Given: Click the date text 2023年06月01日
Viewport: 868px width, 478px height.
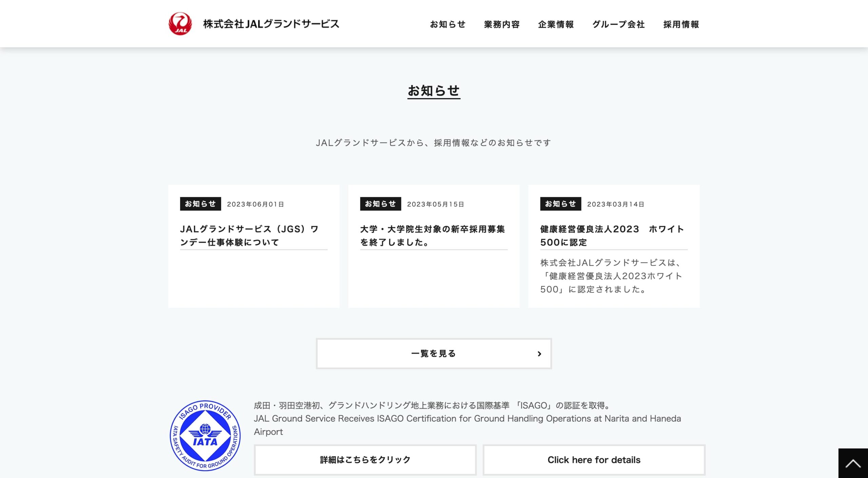Looking at the screenshot, I should 255,204.
